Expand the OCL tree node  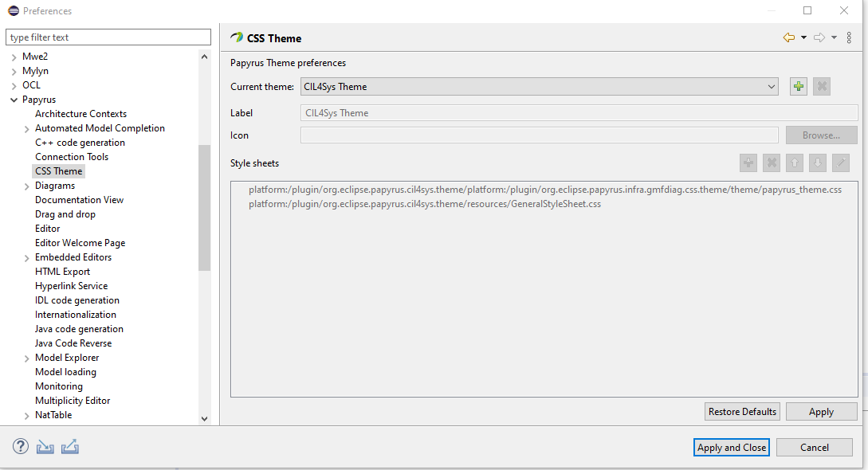(14, 86)
